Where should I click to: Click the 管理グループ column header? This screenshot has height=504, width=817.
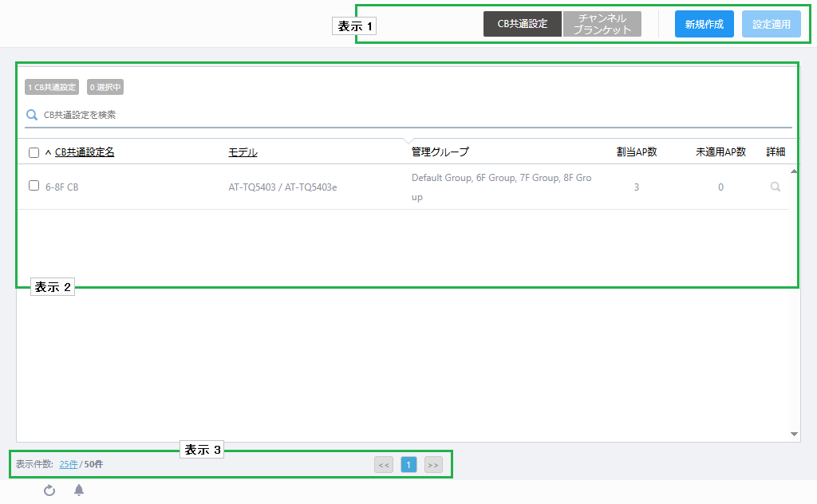pyautogui.click(x=440, y=152)
